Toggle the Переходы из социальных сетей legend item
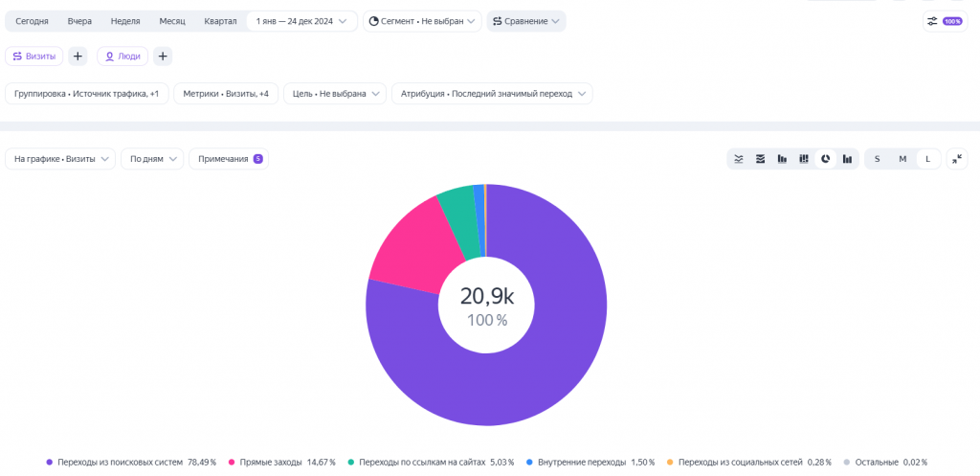The width and height of the screenshot is (980, 476). coord(749,463)
